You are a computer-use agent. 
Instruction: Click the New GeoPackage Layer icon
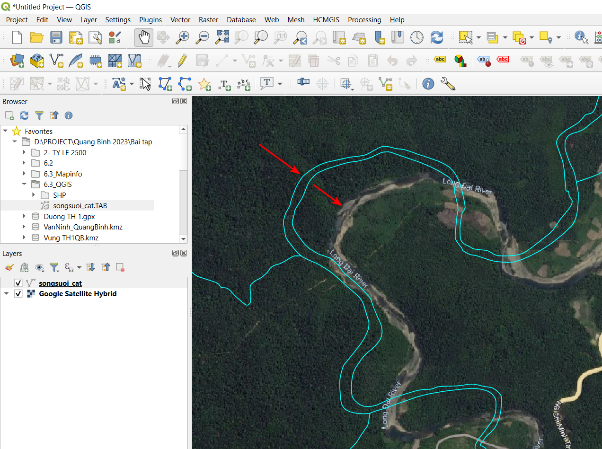(37, 61)
